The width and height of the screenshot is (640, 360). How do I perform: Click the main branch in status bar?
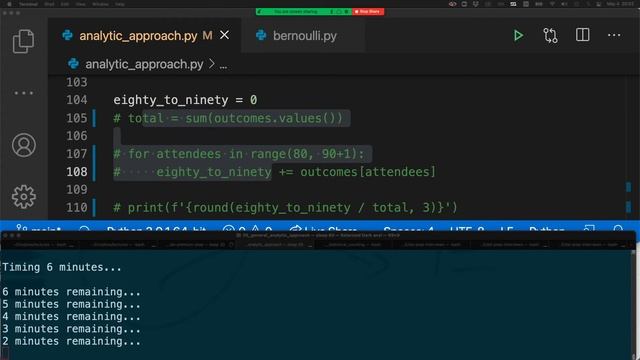coord(39,229)
